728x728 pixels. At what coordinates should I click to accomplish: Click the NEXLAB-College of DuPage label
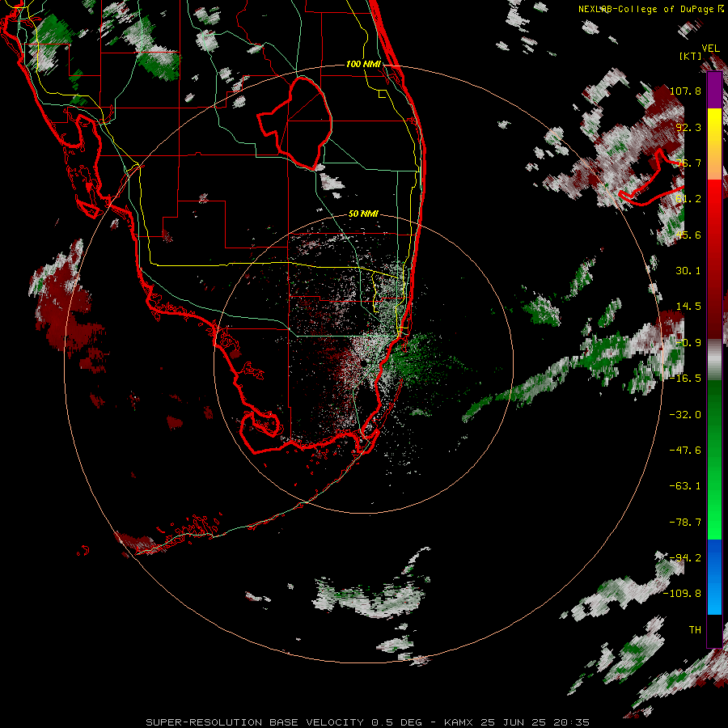click(650, 9)
